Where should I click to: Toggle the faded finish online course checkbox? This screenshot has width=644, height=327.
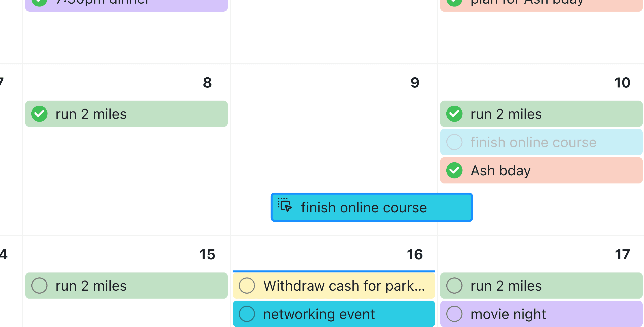(x=454, y=142)
